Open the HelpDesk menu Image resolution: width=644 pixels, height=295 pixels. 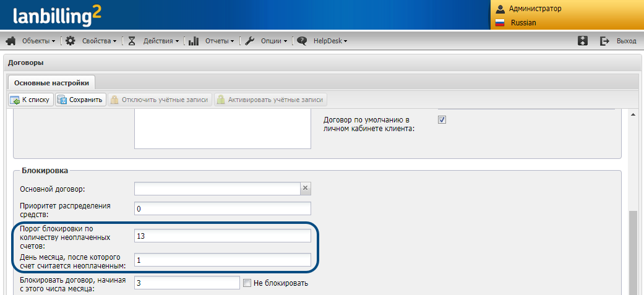coord(330,41)
